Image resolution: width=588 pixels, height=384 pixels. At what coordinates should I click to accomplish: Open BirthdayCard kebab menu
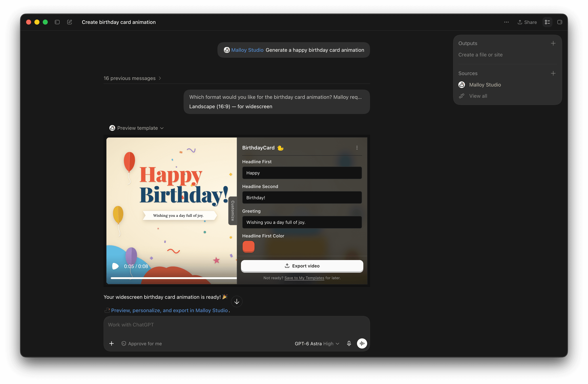tap(357, 148)
